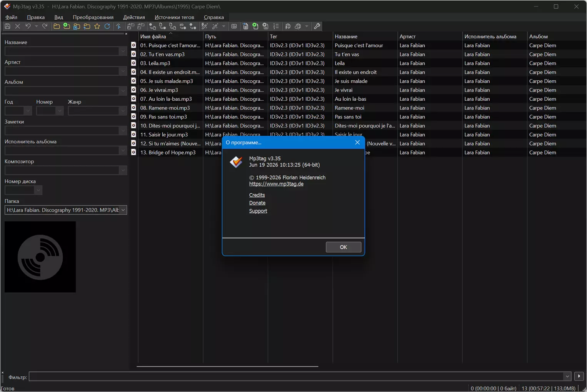Open the Credits link
The height and width of the screenshot is (392, 587).
tap(257, 195)
